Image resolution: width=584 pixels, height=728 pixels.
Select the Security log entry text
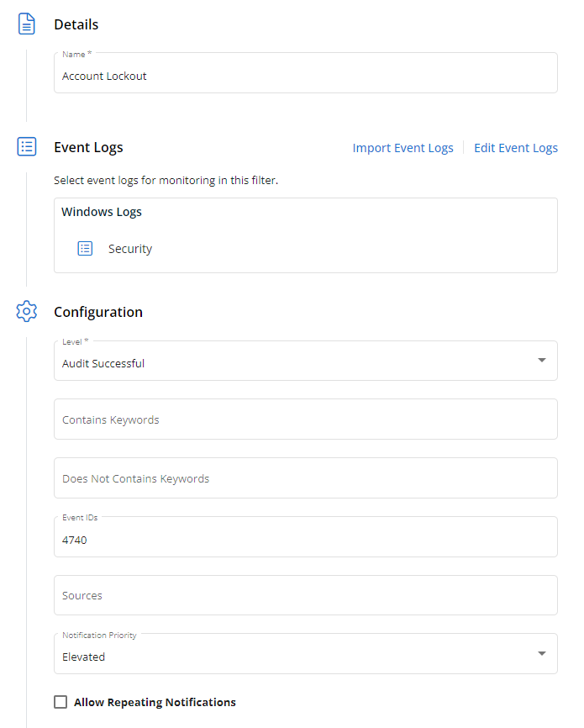coord(130,249)
